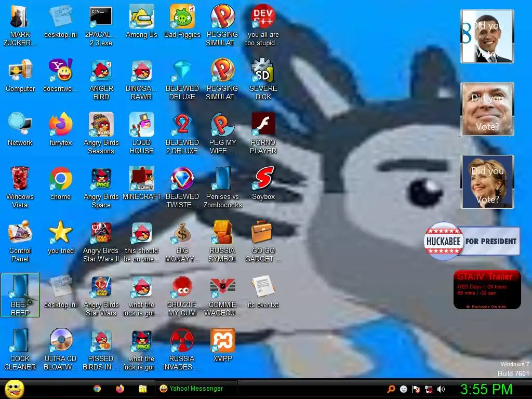Open the Angry Birds Star Wars shortcut
The width and height of the screenshot is (532, 399).
(101, 295)
